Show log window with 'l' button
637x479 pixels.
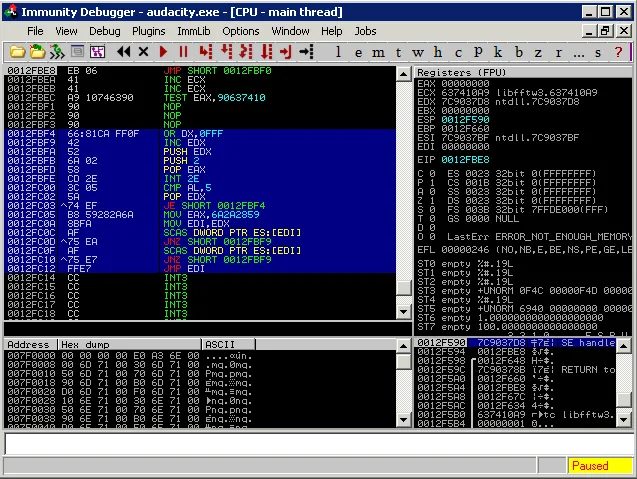[339, 51]
